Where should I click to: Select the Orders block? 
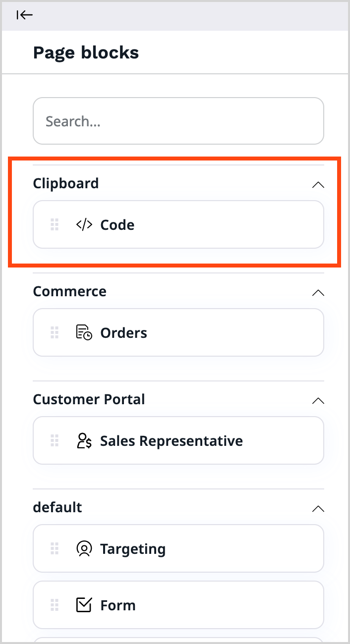178,332
